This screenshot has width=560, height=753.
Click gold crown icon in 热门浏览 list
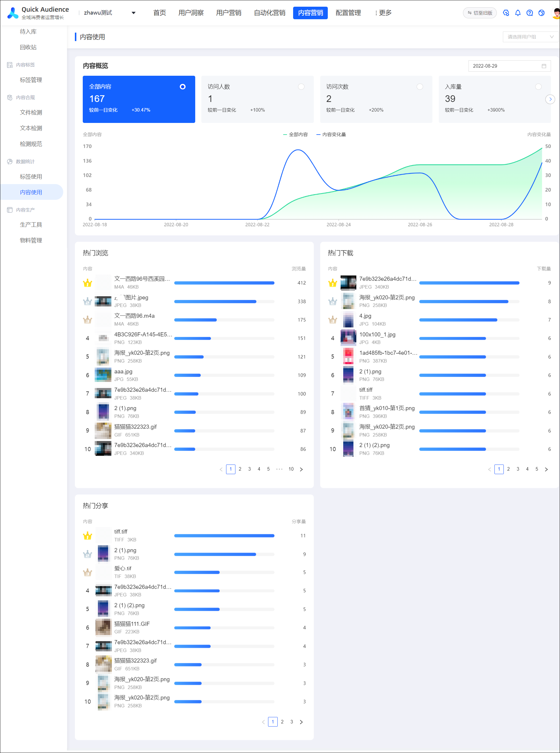pos(87,283)
